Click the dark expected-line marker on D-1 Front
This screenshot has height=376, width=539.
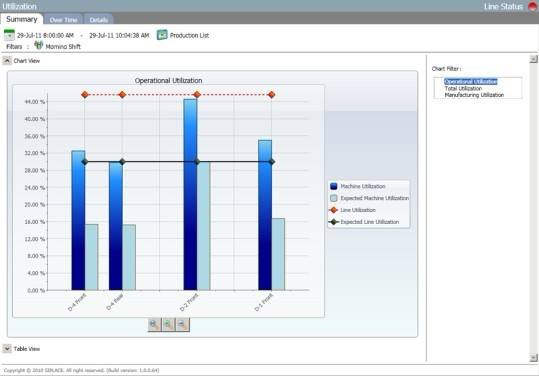click(x=271, y=162)
